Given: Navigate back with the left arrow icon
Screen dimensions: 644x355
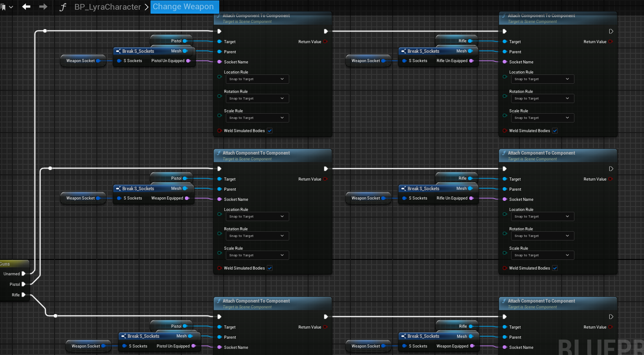Looking at the screenshot, I should [x=26, y=7].
